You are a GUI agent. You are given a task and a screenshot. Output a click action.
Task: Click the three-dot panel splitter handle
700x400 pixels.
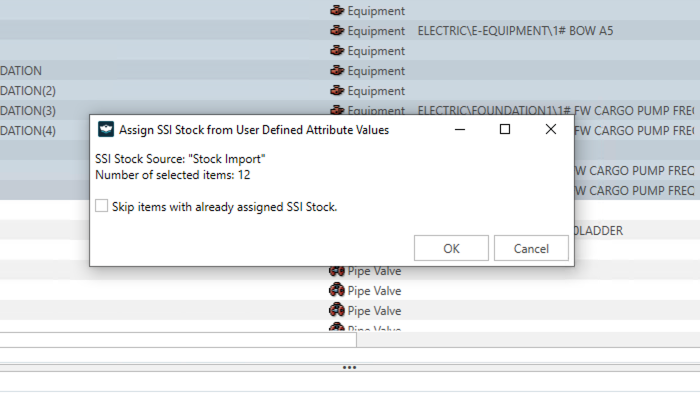tap(349, 367)
